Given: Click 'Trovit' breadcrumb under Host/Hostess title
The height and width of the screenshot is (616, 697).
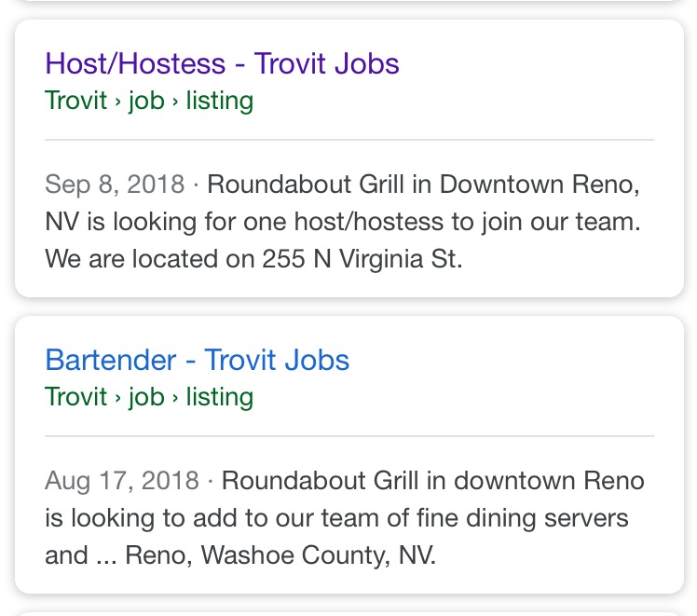Looking at the screenshot, I should pyautogui.click(x=75, y=101).
